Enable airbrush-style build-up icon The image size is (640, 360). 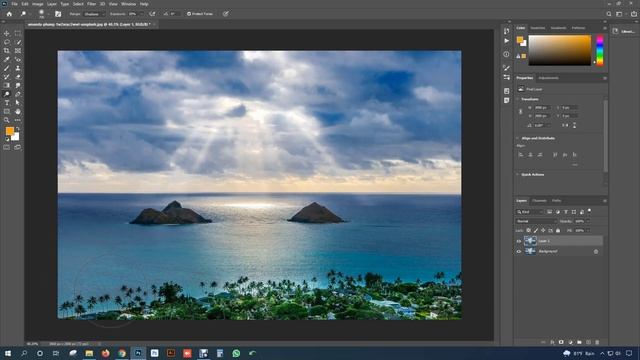coord(152,14)
